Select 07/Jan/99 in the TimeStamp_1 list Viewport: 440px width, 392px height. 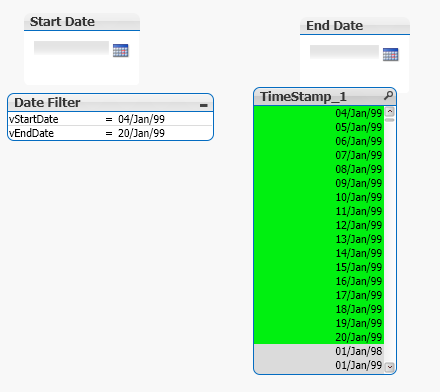click(x=319, y=155)
